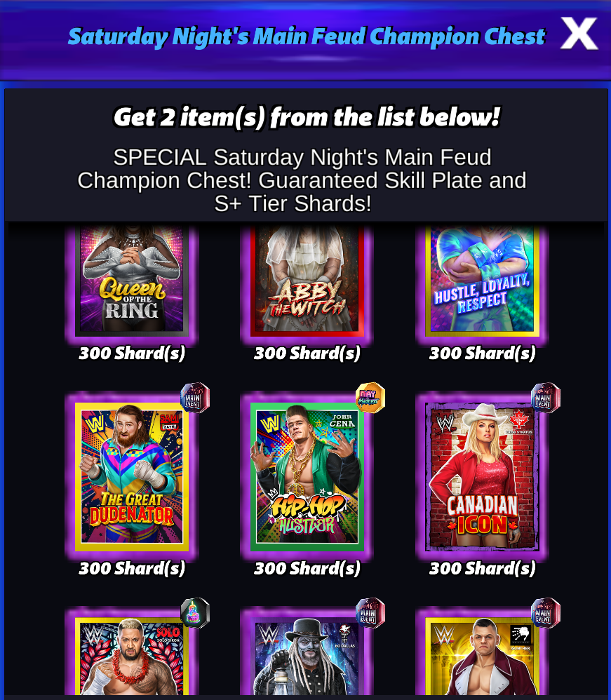Select the Queen of the Ring card
The width and height of the screenshot is (611, 700).
[x=132, y=280]
